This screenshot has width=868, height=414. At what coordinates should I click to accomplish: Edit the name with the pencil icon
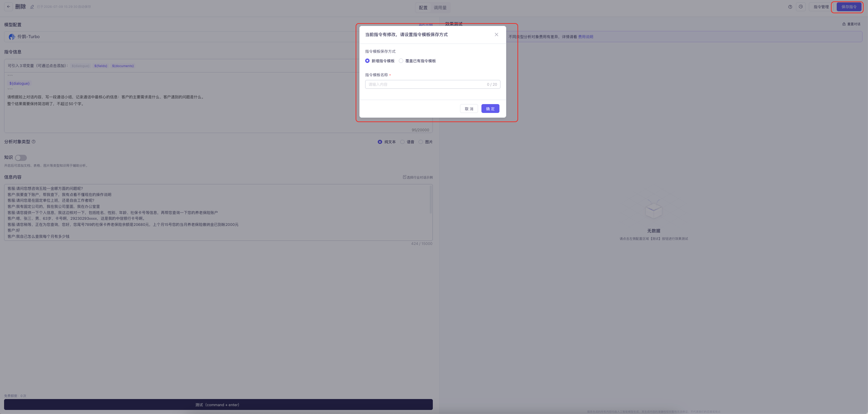pyautogui.click(x=32, y=7)
